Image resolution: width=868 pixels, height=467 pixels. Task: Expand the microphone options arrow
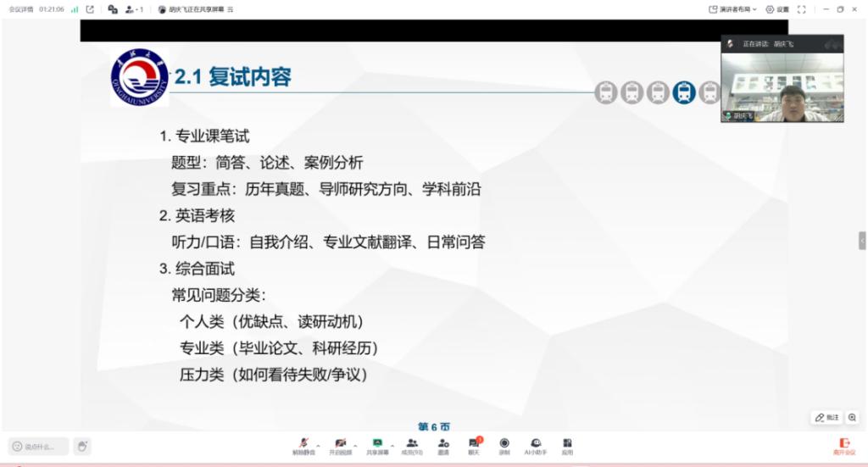[x=318, y=444]
